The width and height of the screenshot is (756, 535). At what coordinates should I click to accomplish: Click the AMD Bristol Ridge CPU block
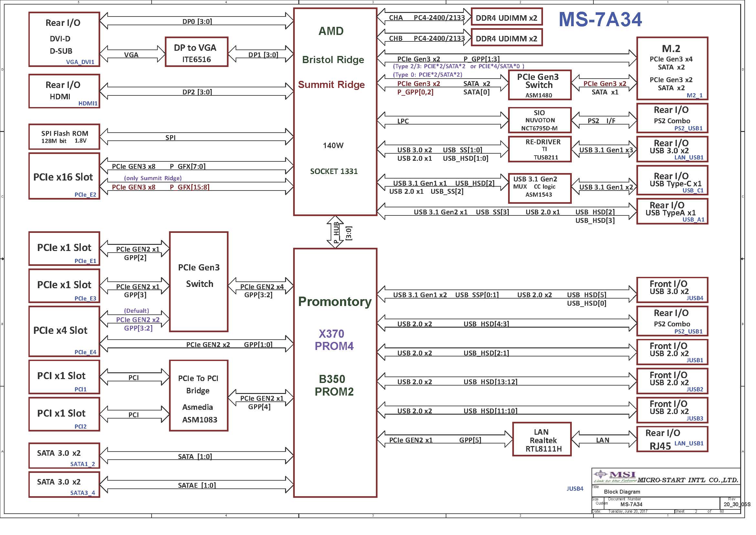coord(335,112)
